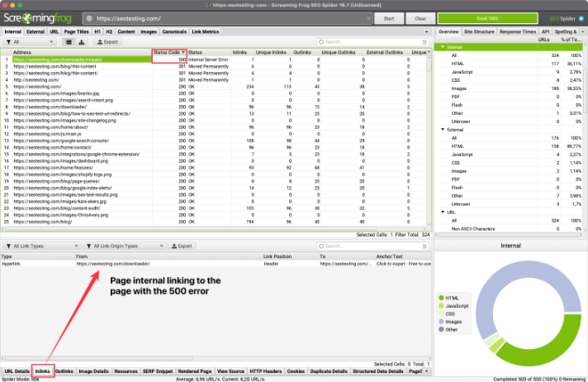Collapse the External section in overview
The width and height of the screenshot is (588, 382).
coord(443,130)
